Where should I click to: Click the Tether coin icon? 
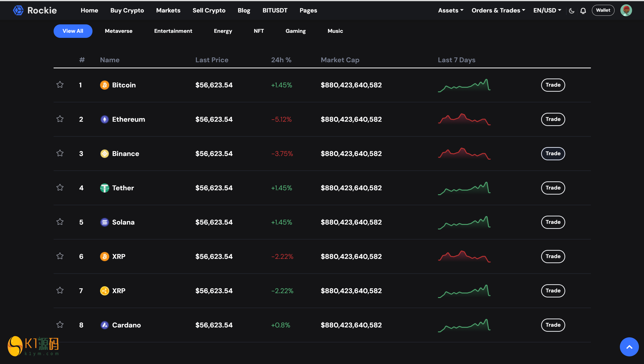(x=104, y=188)
